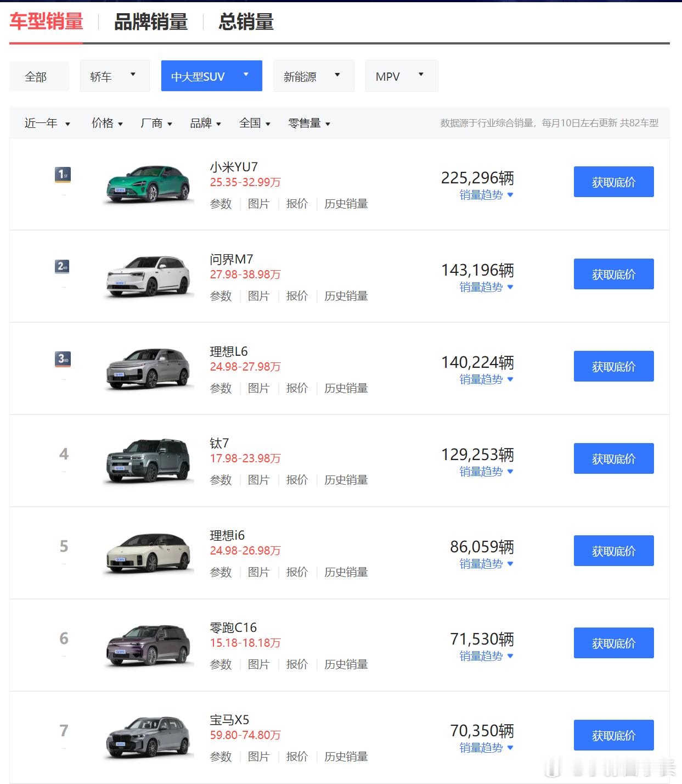Expand 销量趋势 for 零跑C16
The image size is (682, 784).
pos(486,656)
